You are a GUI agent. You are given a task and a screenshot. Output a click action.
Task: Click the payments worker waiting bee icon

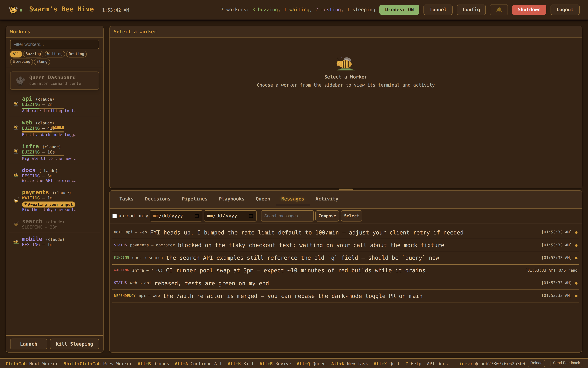point(16,200)
